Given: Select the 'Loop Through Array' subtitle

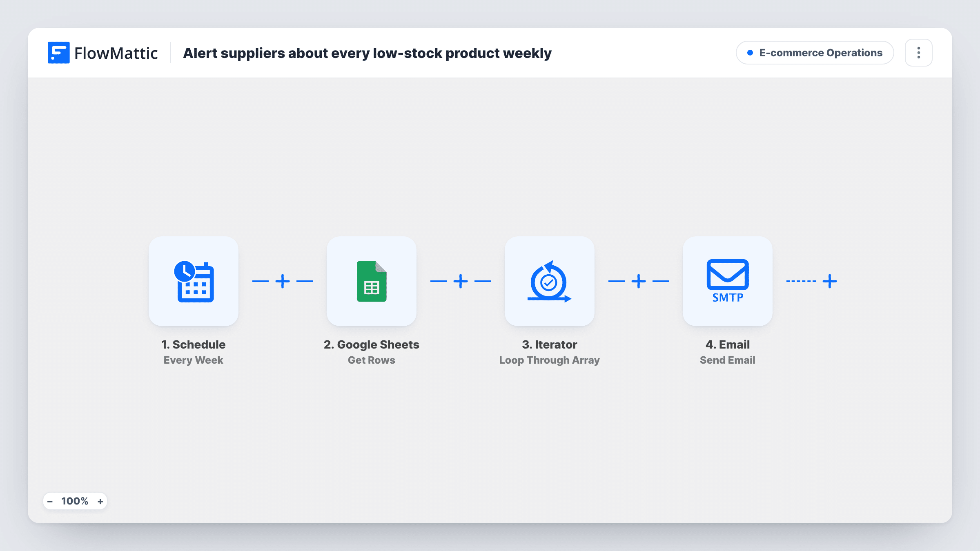Looking at the screenshot, I should tap(550, 360).
